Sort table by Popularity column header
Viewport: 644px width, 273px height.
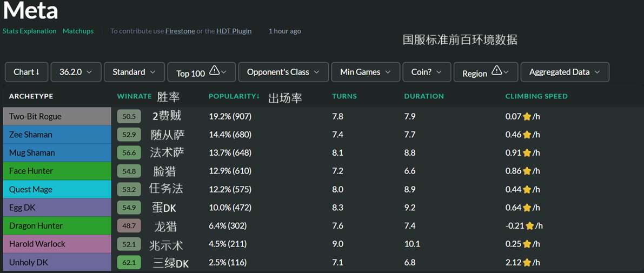(234, 96)
